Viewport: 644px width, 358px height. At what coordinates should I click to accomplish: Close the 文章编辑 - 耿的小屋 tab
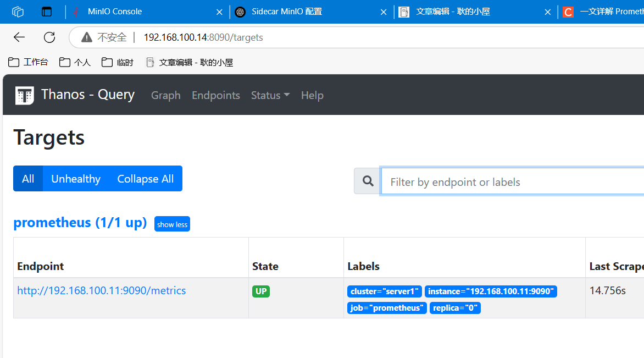(x=547, y=12)
